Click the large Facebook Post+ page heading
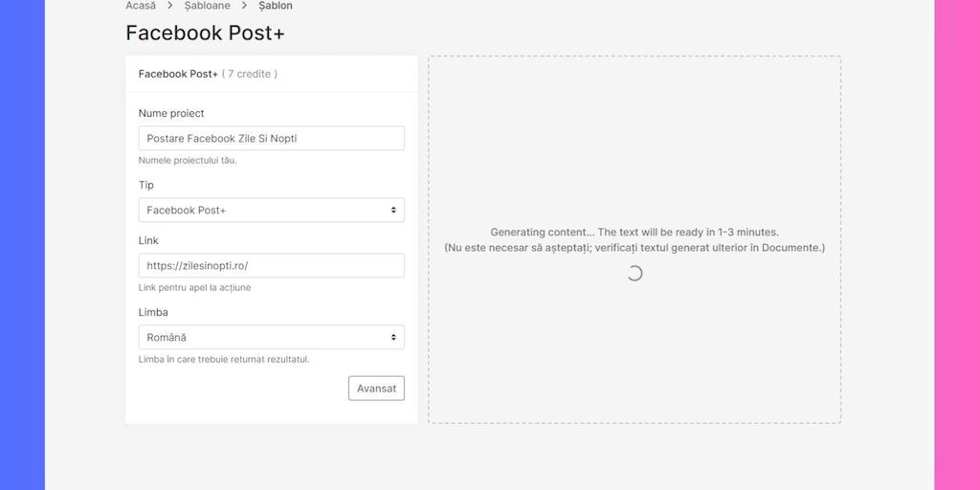 pyautogui.click(x=205, y=33)
